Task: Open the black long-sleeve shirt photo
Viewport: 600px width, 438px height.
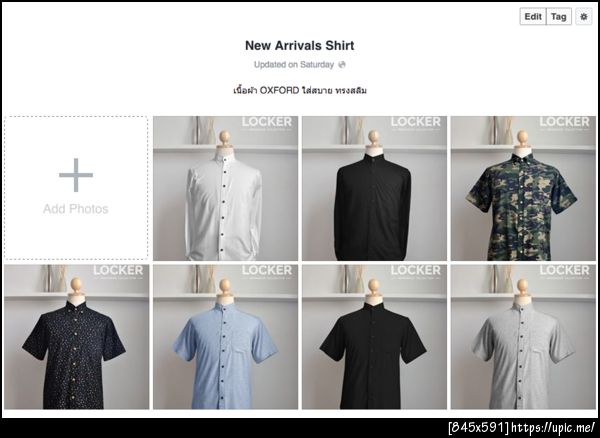Action: pyautogui.click(x=374, y=188)
